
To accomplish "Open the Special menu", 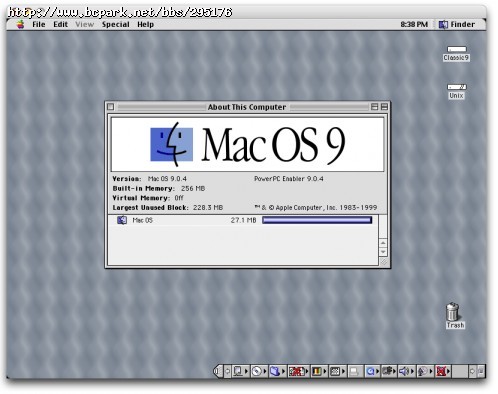I will pyautogui.click(x=116, y=24).
